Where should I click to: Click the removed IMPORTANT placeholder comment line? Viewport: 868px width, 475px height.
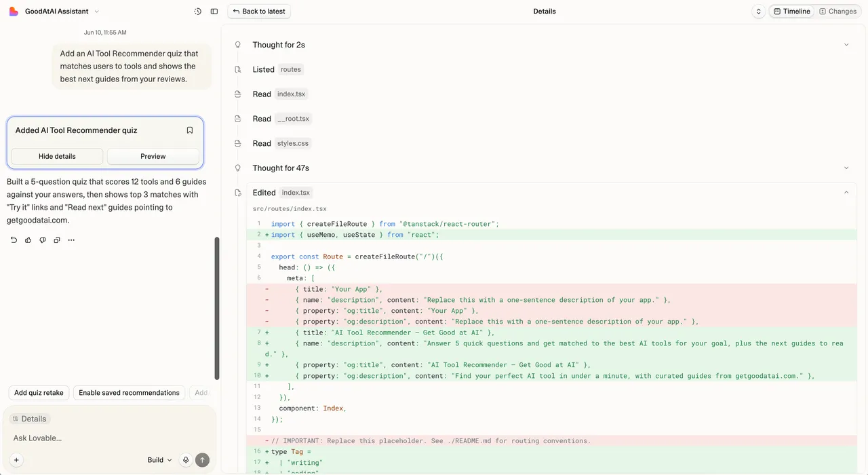coord(551,441)
